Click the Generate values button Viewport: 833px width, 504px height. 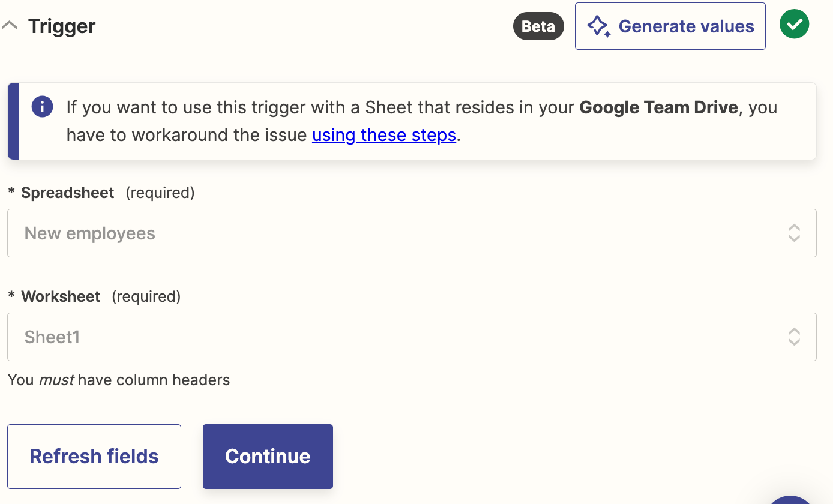tap(670, 26)
